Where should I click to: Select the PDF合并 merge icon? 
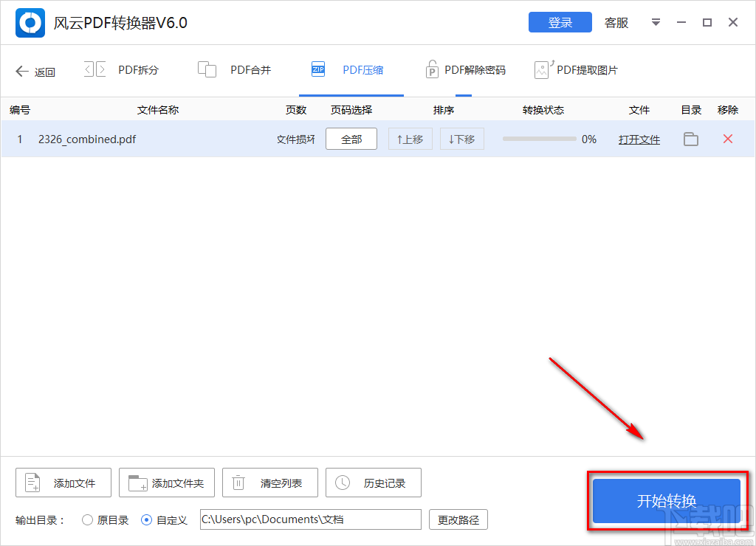(x=207, y=69)
